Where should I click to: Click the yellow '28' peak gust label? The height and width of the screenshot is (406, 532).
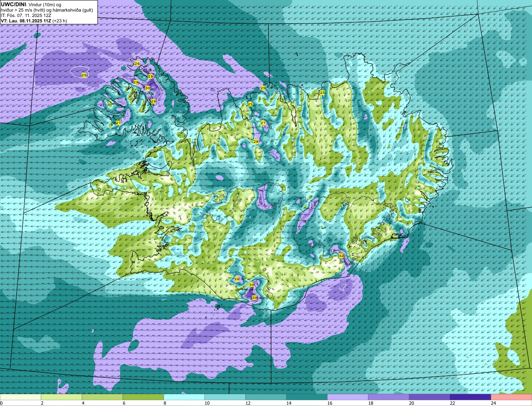click(x=256, y=142)
